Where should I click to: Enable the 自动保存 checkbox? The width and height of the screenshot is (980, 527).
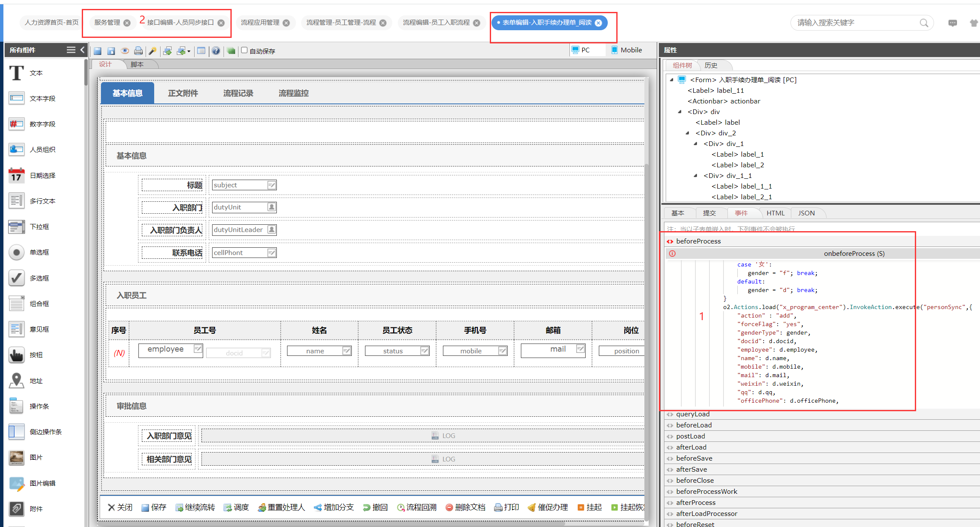pos(244,50)
